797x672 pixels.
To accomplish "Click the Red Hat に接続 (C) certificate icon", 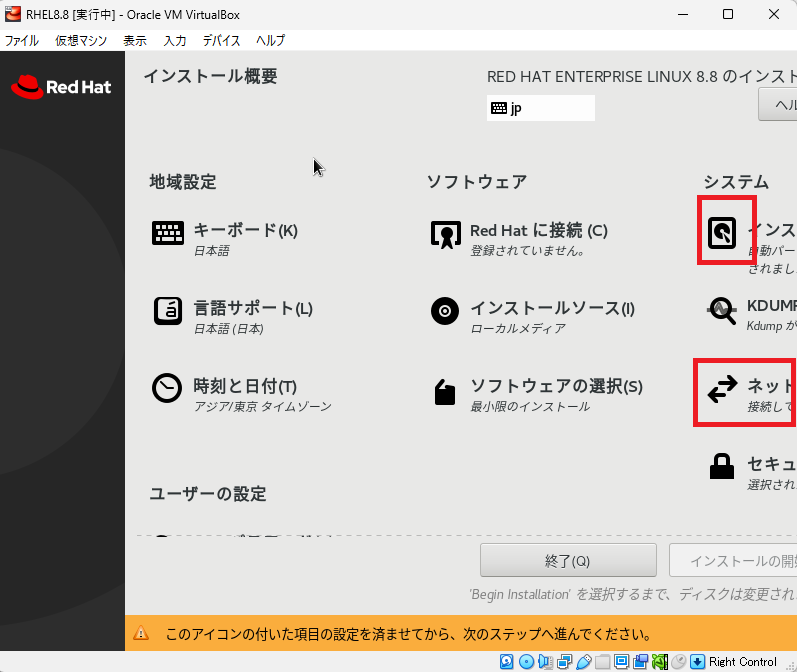I will click(x=446, y=234).
